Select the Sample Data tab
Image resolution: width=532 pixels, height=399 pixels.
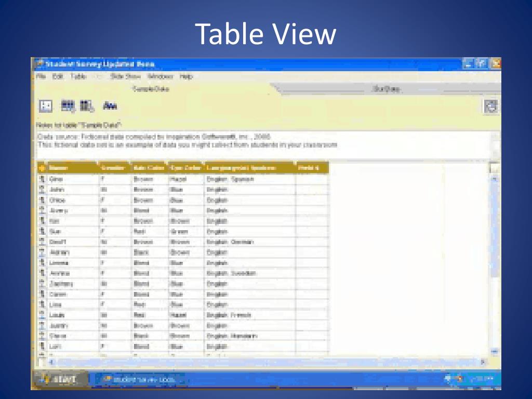point(151,89)
